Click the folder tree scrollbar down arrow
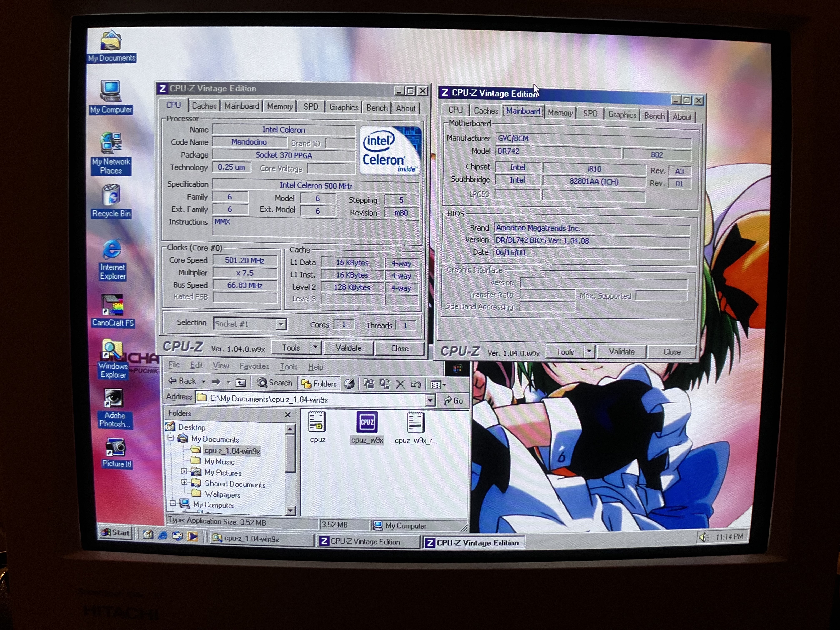This screenshot has width=840, height=630. coord(290,510)
